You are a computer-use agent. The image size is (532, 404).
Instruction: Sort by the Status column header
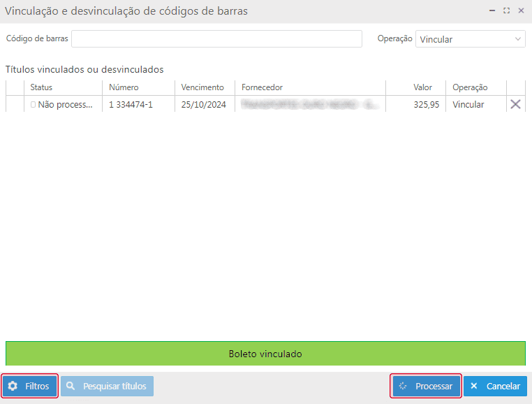[41, 87]
